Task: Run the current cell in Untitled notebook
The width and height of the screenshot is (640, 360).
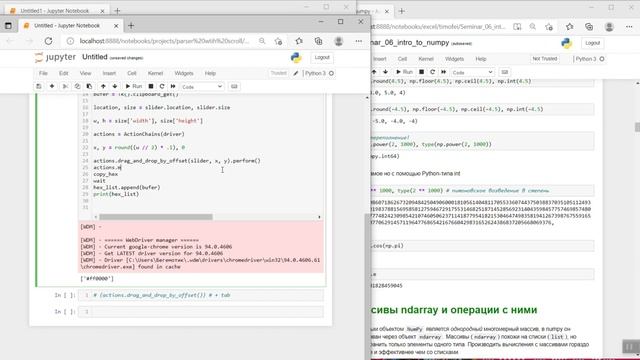Action: coord(133,87)
